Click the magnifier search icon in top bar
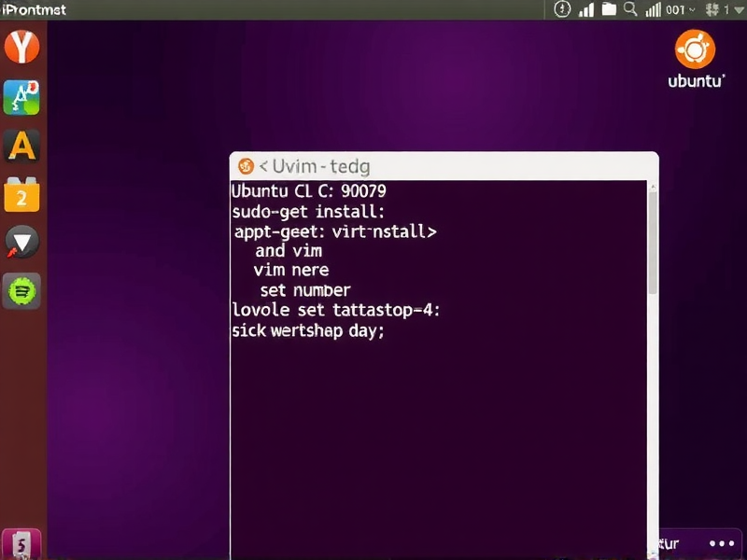Image resolution: width=747 pixels, height=560 pixels. click(x=630, y=9)
